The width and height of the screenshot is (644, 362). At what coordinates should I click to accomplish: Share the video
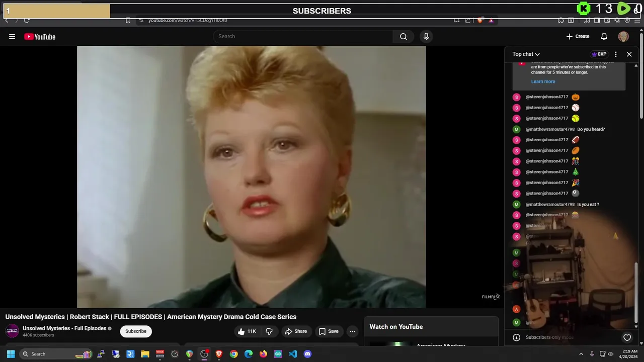pyautogui.click(x=295, y=331)
